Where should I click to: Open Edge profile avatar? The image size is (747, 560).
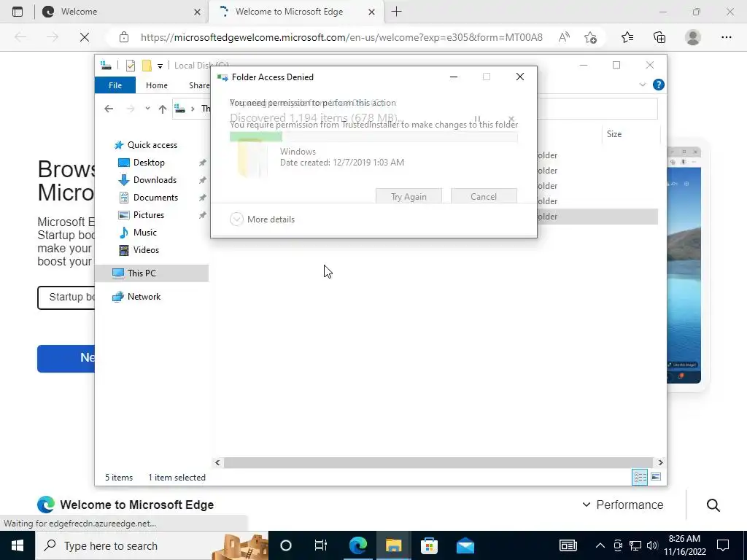pyautogui.click(x=693, y=37)
